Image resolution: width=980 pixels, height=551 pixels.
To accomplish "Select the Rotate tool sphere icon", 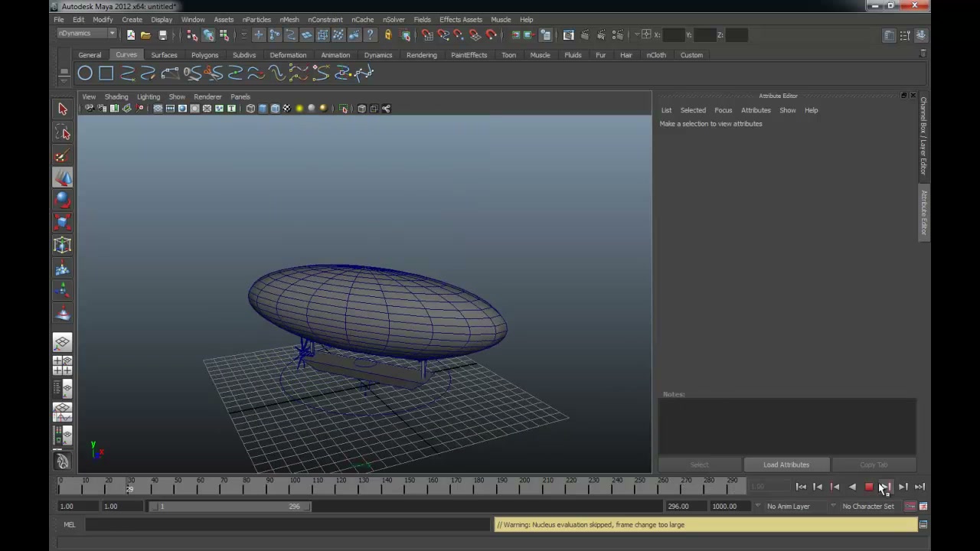I will tap(63, 200).
